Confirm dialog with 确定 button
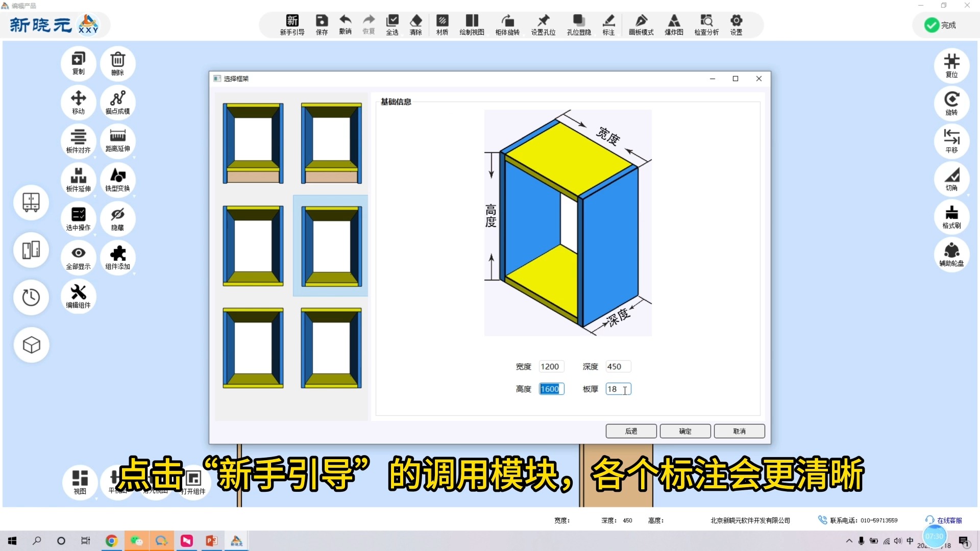 point(685,431)
